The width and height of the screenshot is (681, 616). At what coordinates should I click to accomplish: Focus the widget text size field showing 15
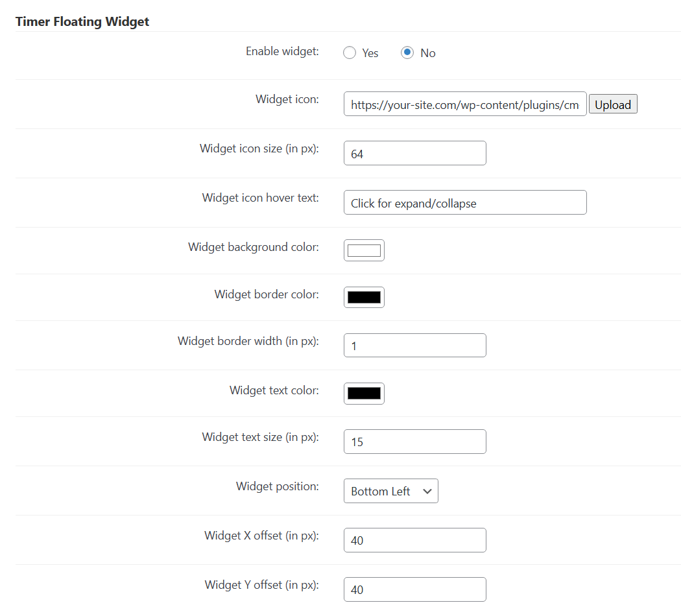click(x=414, y=442)
